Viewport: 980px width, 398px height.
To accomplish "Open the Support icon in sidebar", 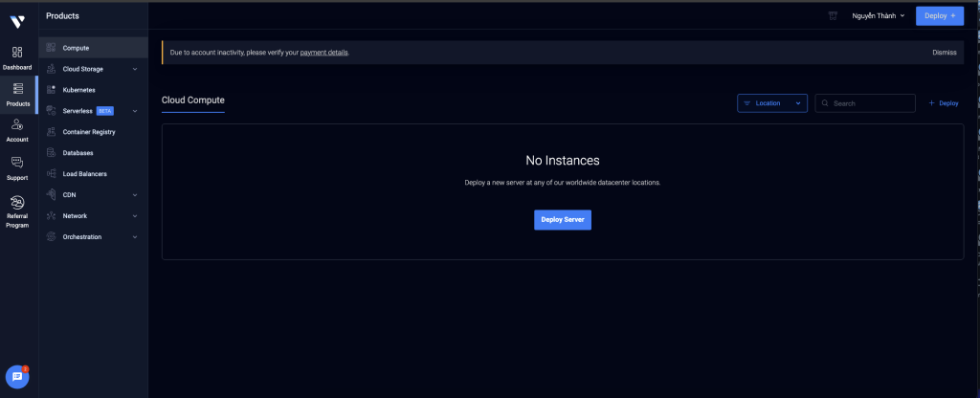I will pyautogui.click(x=17, y=164).
